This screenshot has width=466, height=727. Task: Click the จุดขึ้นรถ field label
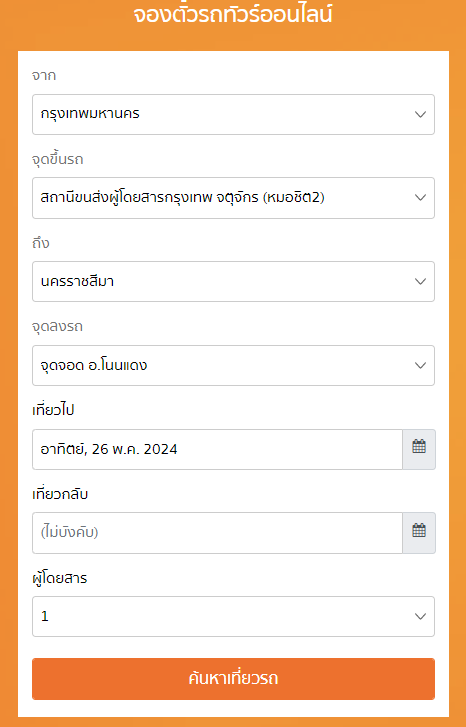(x=57, y=159)
